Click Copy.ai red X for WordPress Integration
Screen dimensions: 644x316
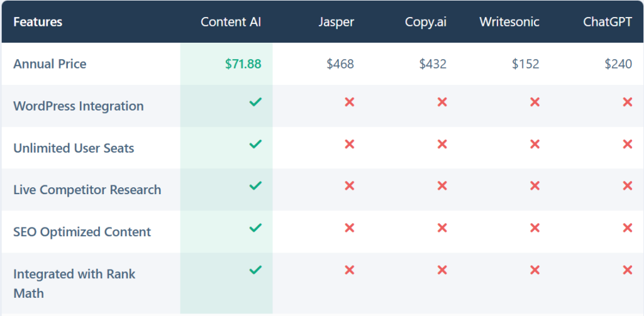pyautogui.click(x=442, y=102)
